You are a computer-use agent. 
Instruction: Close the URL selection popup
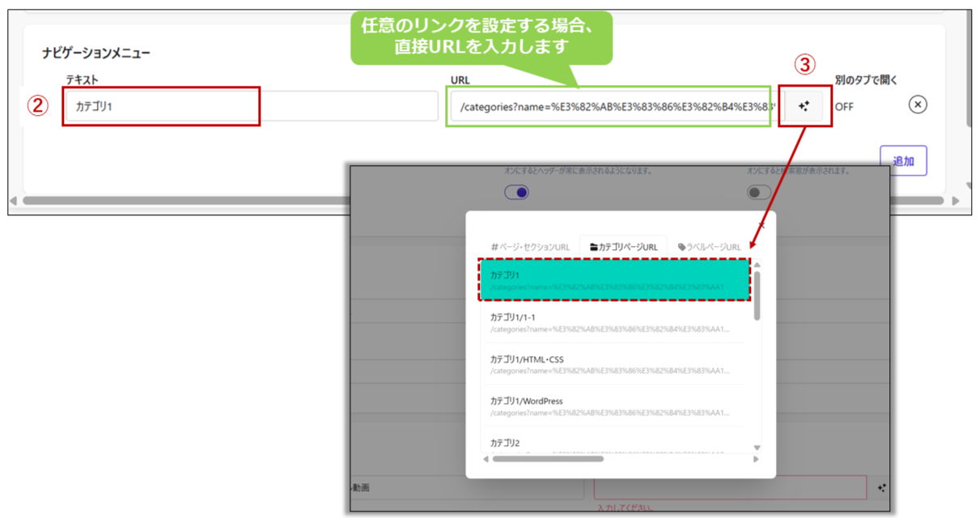(761, 226)
